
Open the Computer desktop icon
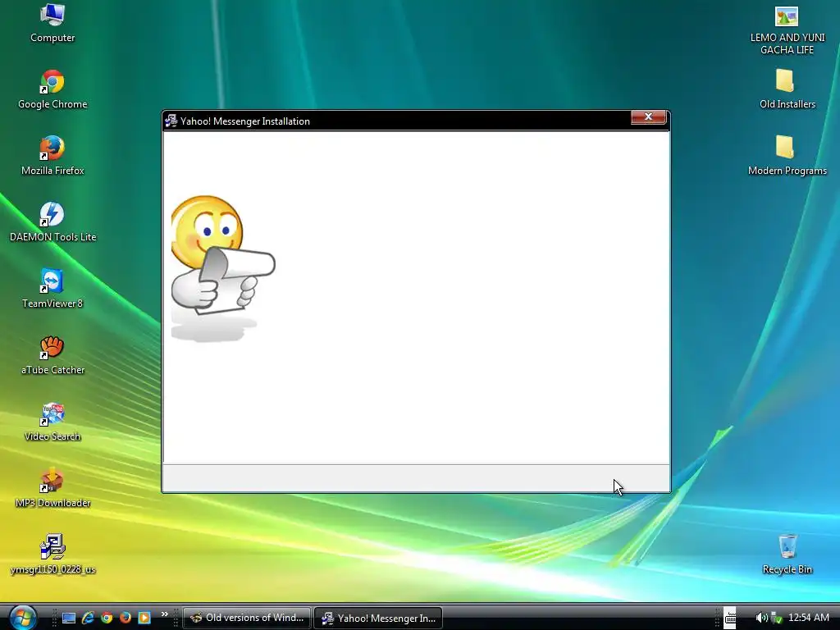pos(52,23)
